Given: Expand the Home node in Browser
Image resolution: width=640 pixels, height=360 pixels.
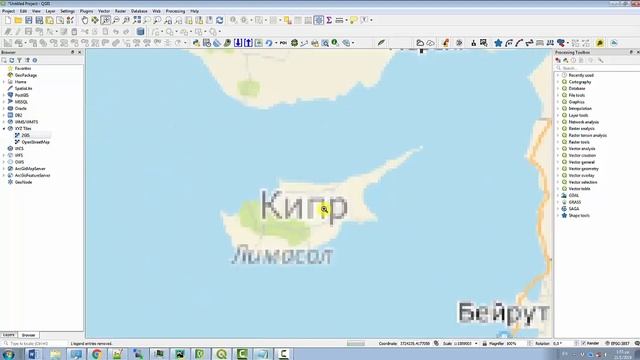Looking at the screenshot, I should 4,82.
